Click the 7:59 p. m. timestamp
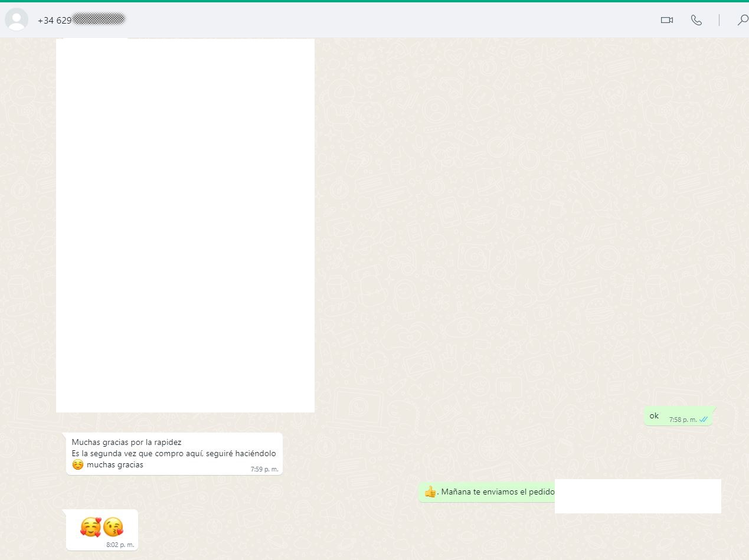 coord(264,469)
